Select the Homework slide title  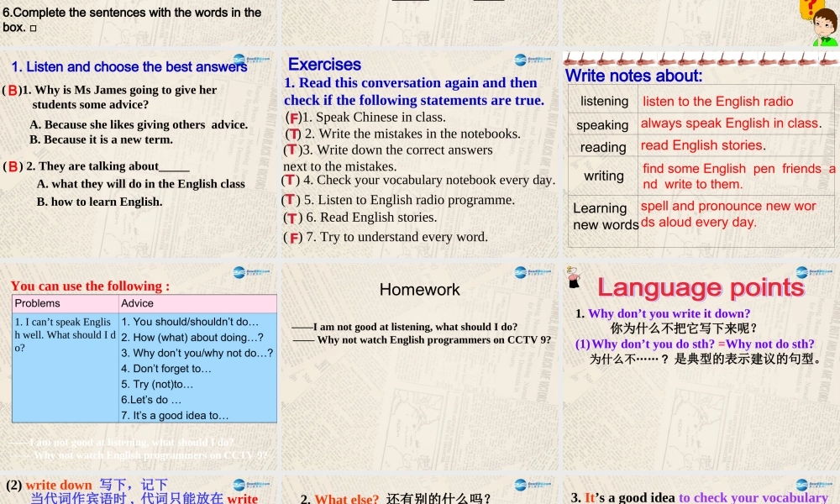point(419,289)
